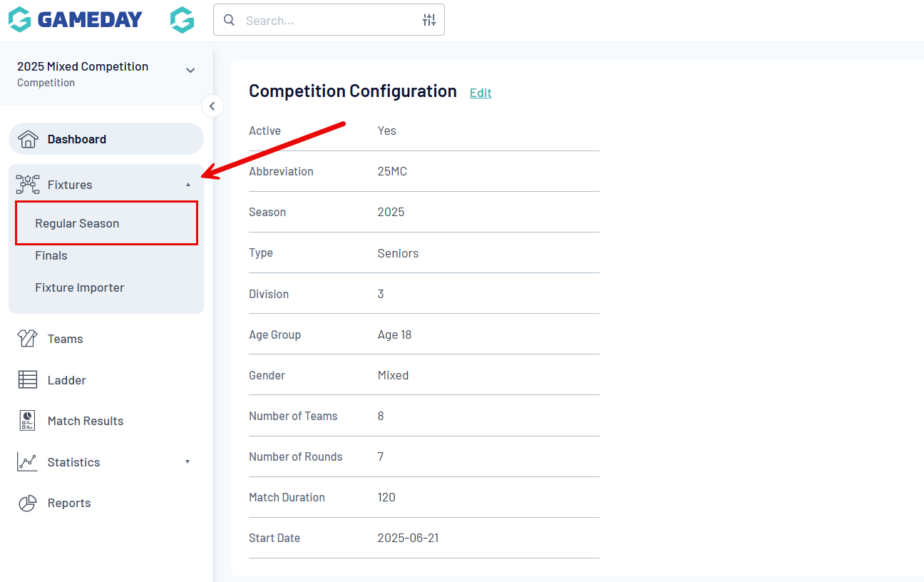Screen dimensions: 924x582
Task: Click the GameDay logo in the header
Action: 75,20
